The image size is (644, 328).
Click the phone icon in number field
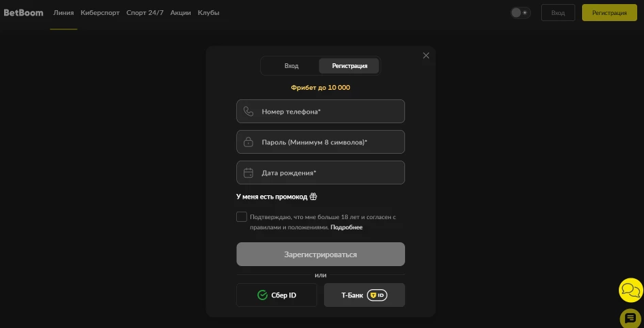[x=248, y=112]
